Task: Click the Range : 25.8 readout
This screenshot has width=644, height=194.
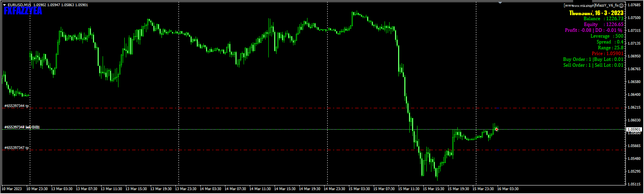Action: click(x=611, y=48)
